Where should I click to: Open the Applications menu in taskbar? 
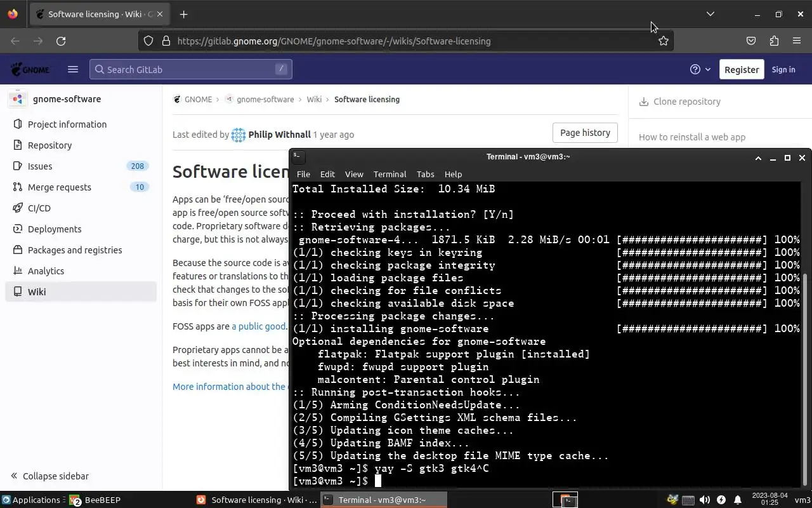31,500
